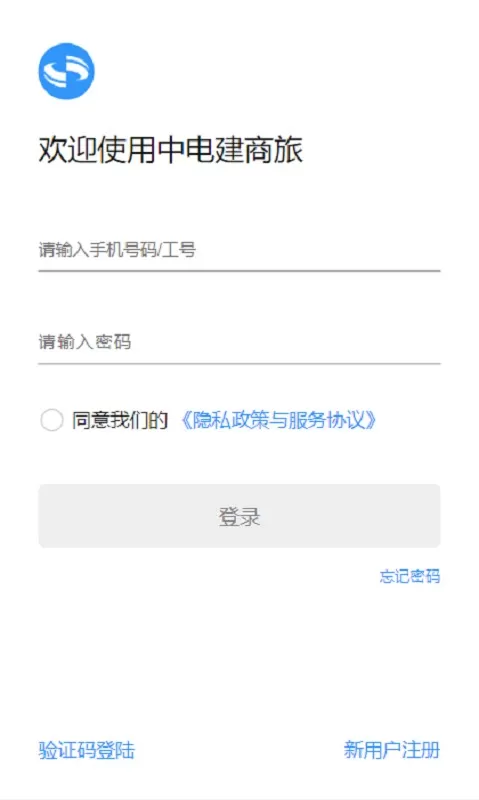479x800 pixels.
Task: Click the grey 登录 button
Action: point(239,516)
